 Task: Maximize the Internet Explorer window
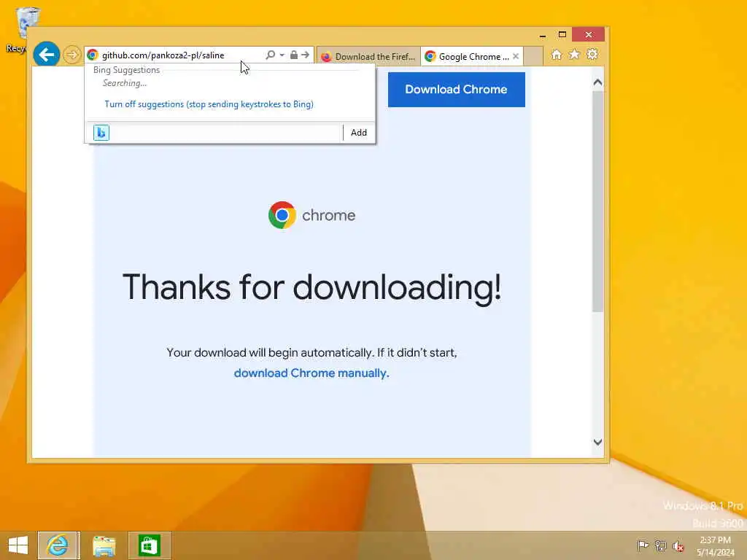[x=562, y=35]
